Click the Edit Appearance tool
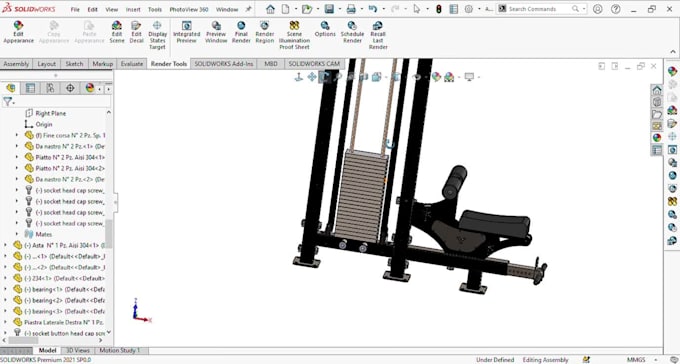680x364 pixels. 18,32
